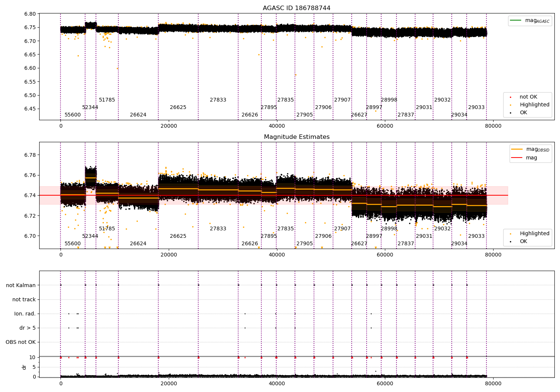Click 'Highlighted' in the top plot legend

coord(534,105)
